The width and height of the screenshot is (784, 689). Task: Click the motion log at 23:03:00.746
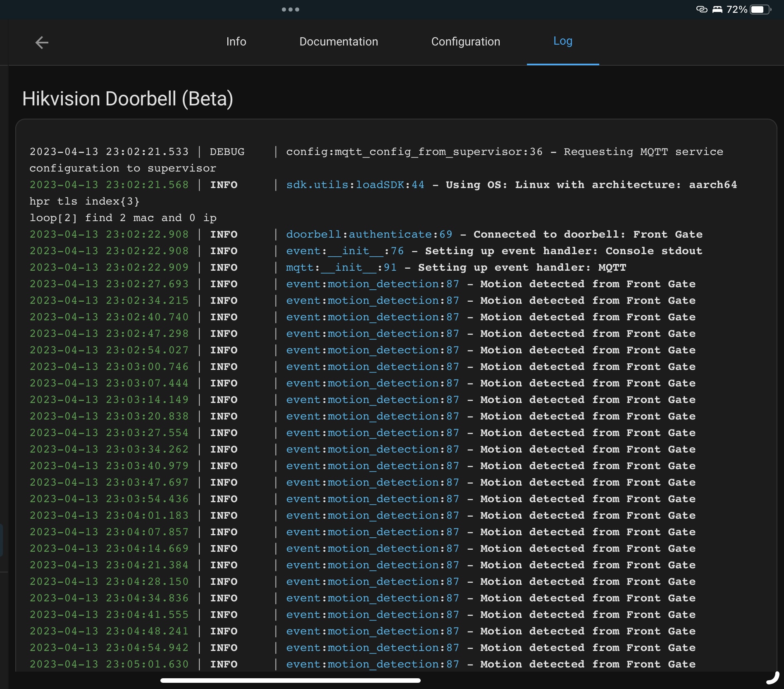(x=362, y=367)
